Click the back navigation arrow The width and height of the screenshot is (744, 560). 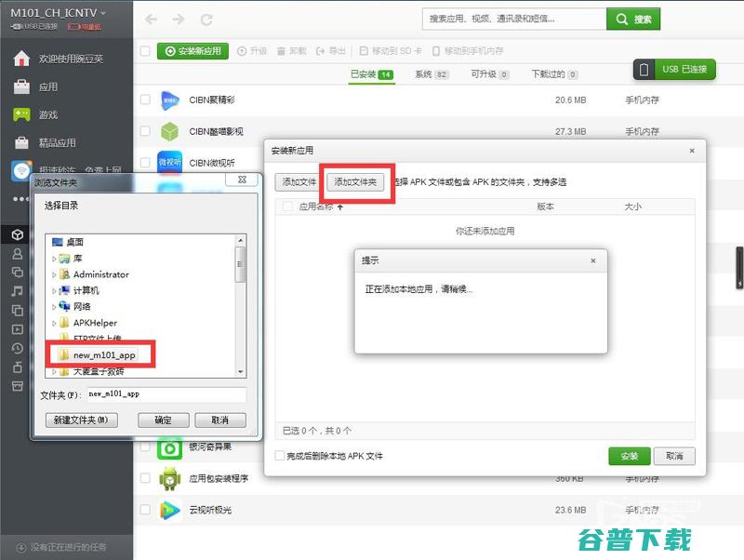pos(151,18)
